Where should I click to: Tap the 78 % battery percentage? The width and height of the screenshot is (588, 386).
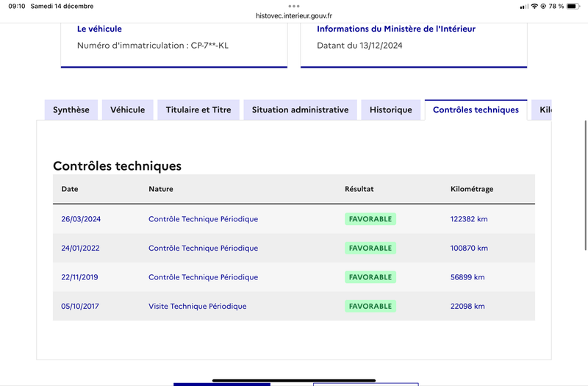click(x=556, y=6)
